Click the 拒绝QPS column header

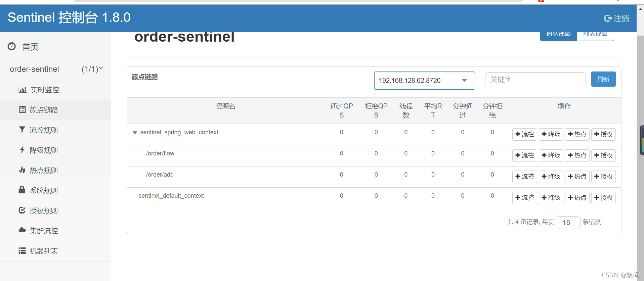(376, 110)
